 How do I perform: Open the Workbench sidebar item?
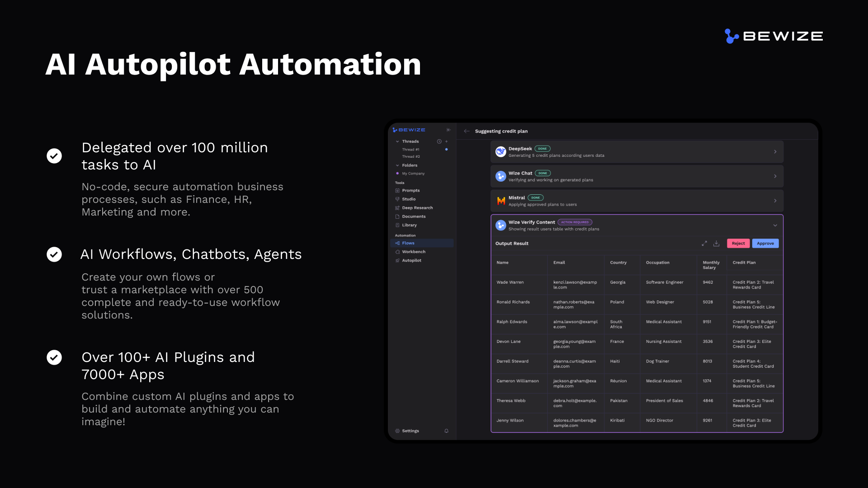413,252
